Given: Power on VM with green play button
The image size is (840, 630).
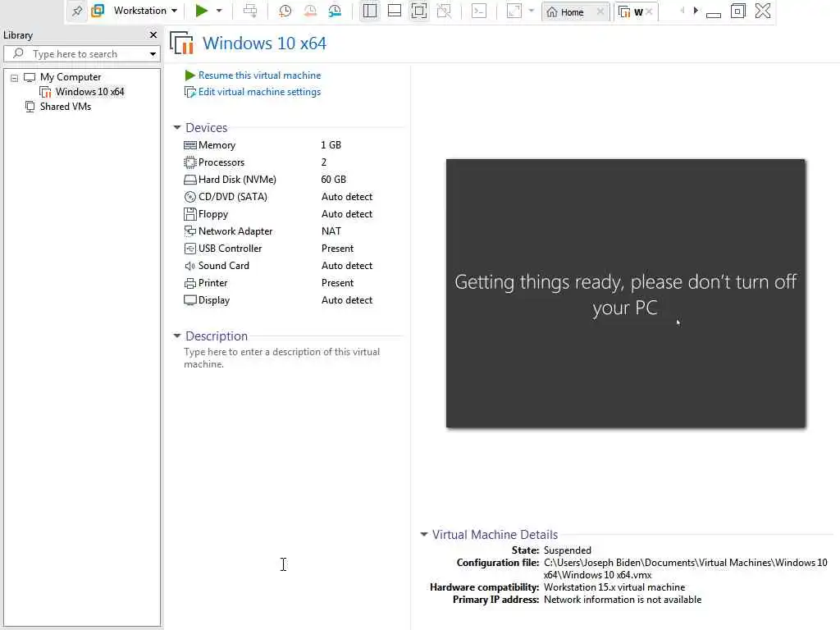Looking at the screenshot, I should [202, 11].
